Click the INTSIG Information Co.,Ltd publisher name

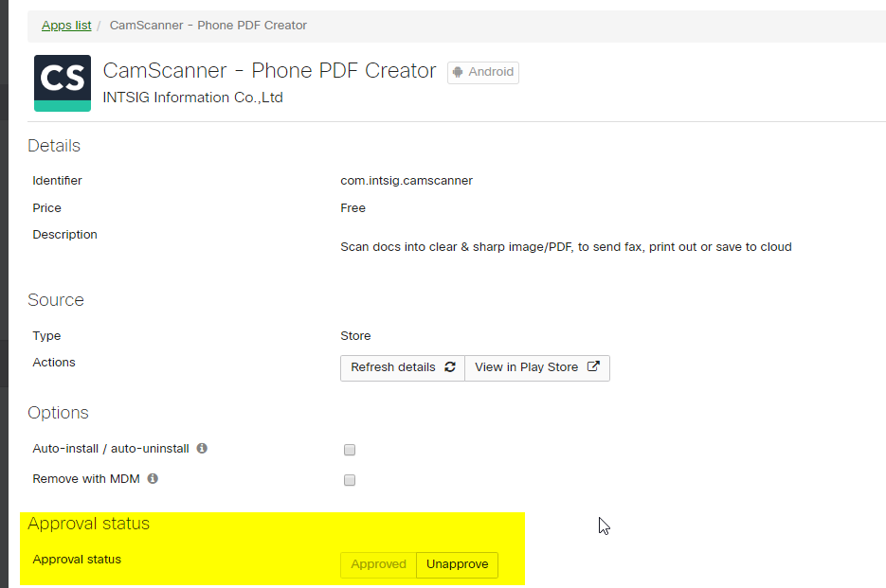pos(192,98)
